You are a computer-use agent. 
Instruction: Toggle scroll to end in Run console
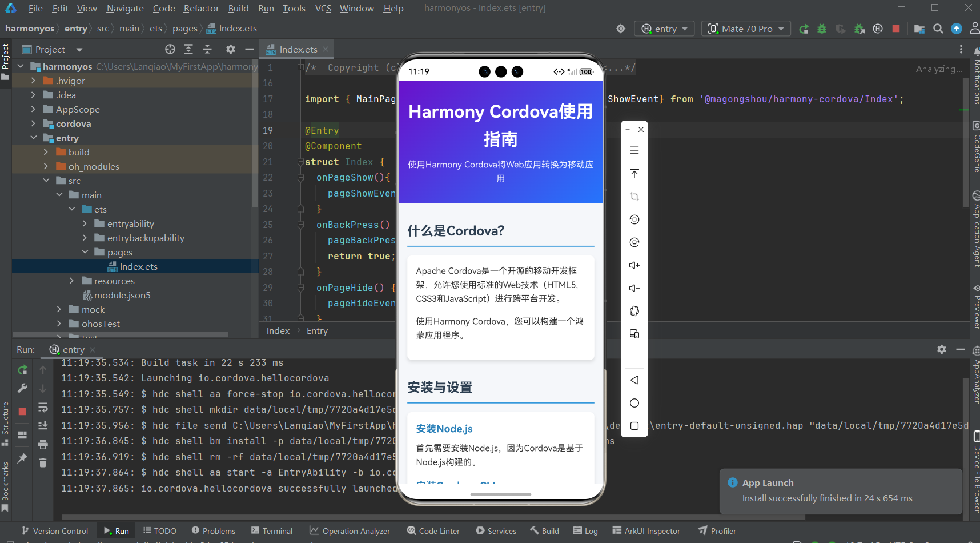click(43, 425)
